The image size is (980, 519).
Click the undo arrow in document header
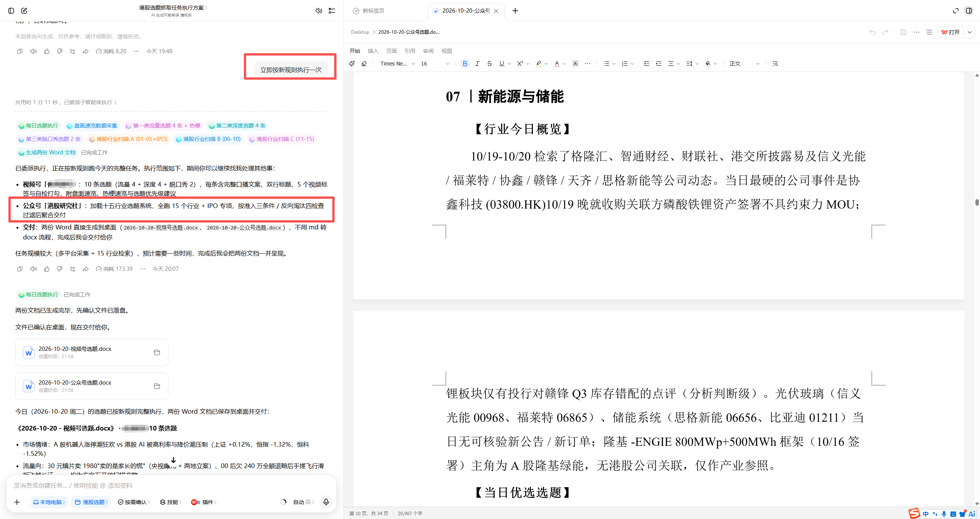tap(872, 32)
